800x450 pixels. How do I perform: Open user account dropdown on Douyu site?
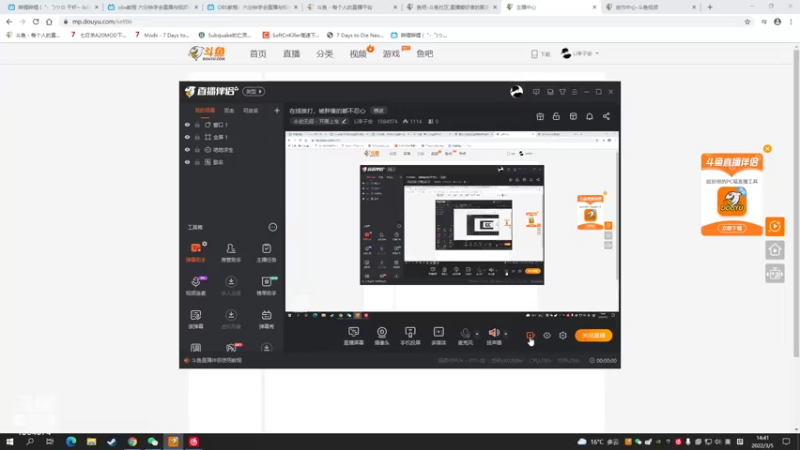coord(580,53)
